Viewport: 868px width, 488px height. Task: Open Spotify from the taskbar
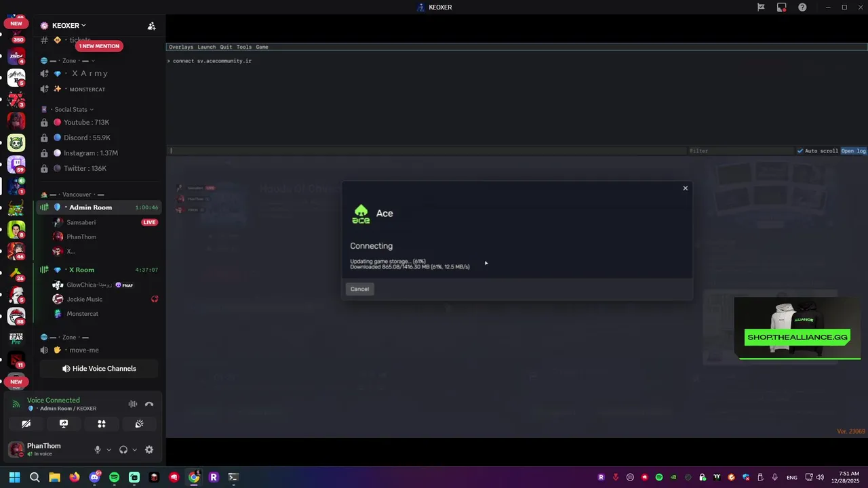(x=114, y=477)
